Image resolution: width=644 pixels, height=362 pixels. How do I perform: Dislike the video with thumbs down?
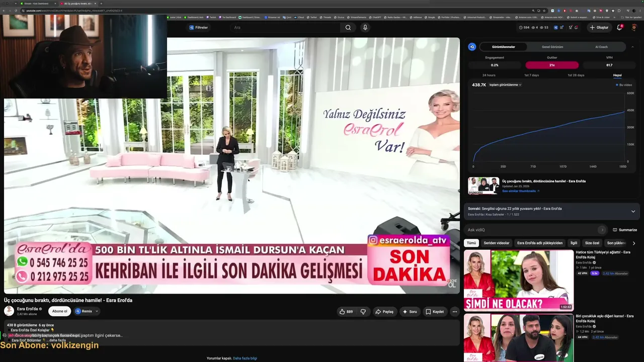click(x=363, y=312)
